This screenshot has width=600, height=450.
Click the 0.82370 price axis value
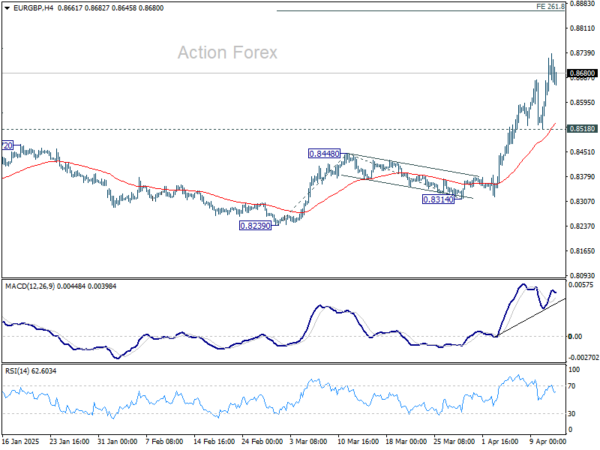(582, 226)
